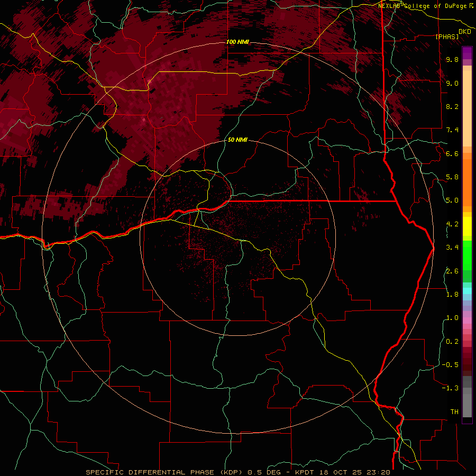The image size is (476, 476).
Task: Click the -0.5 legend value
Action: click(x=450, y=365)
